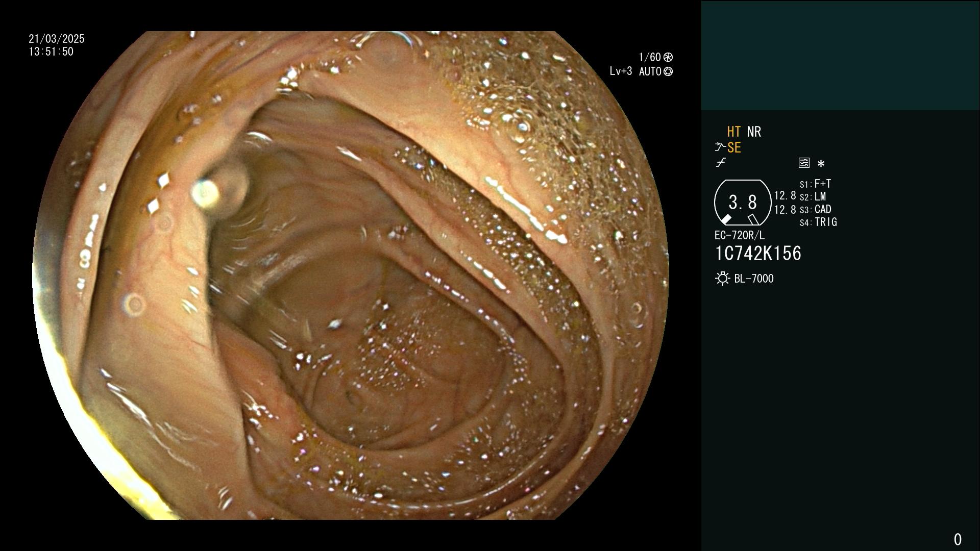Click the serial number 1C742K156
The image size is (980, 551).
point(758,254)
